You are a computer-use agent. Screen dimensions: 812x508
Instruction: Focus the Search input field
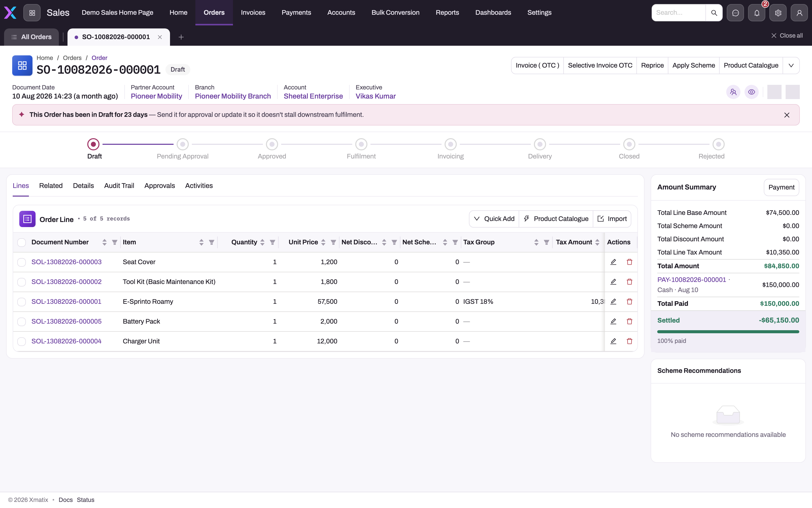tap(679, 13)
